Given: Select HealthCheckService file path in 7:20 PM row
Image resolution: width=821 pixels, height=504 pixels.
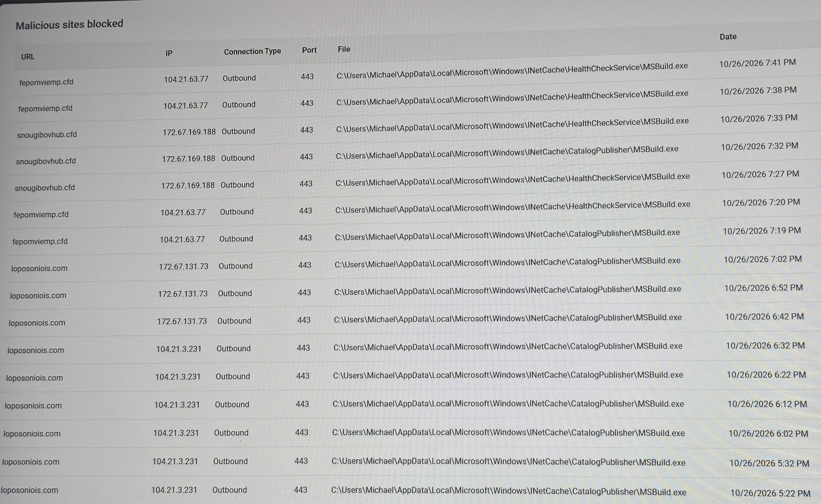Looking at the screenshot, I should pos(513,207).
